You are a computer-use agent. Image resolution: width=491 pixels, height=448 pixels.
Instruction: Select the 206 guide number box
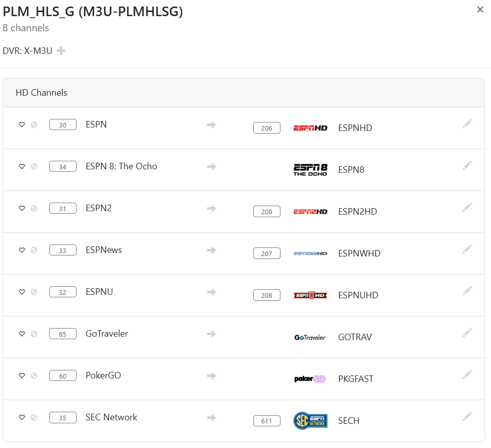tap(267, 128)
